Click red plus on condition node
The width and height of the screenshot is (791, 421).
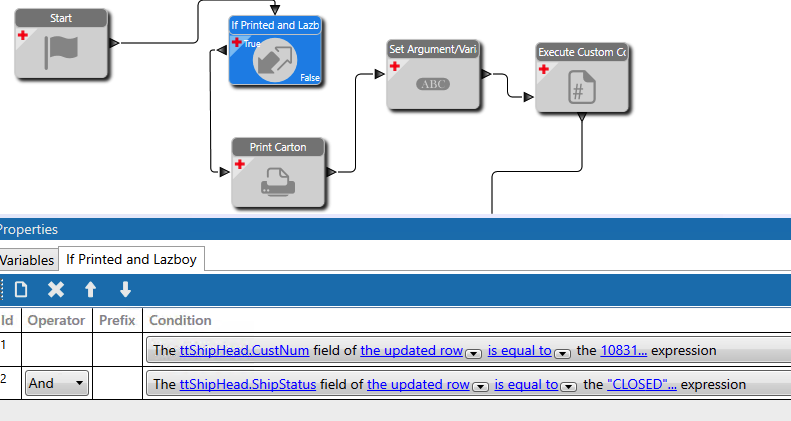pos(237,42)
